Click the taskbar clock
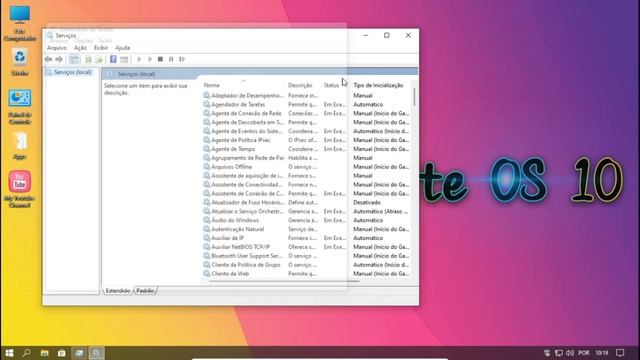This screenshot has height=360, width=640. pyautogui.click(x=602, y=353)
